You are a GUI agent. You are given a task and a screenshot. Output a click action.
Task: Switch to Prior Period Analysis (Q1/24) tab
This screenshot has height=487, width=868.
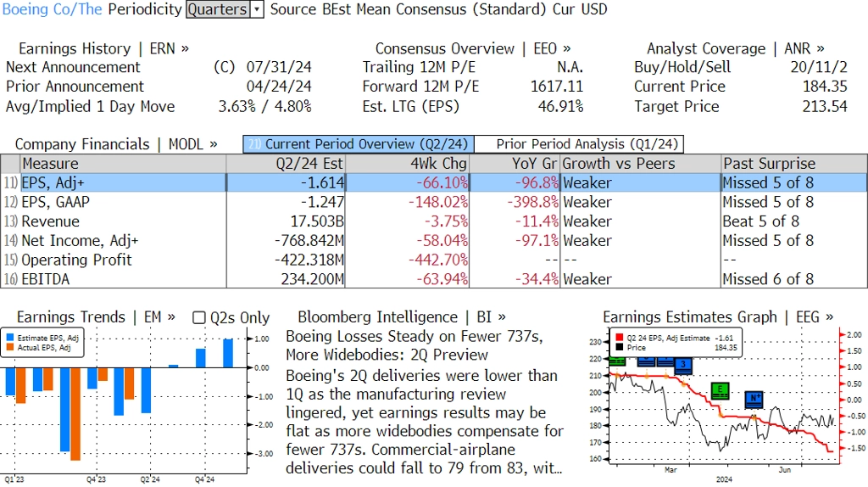click(x=580, y=144)
